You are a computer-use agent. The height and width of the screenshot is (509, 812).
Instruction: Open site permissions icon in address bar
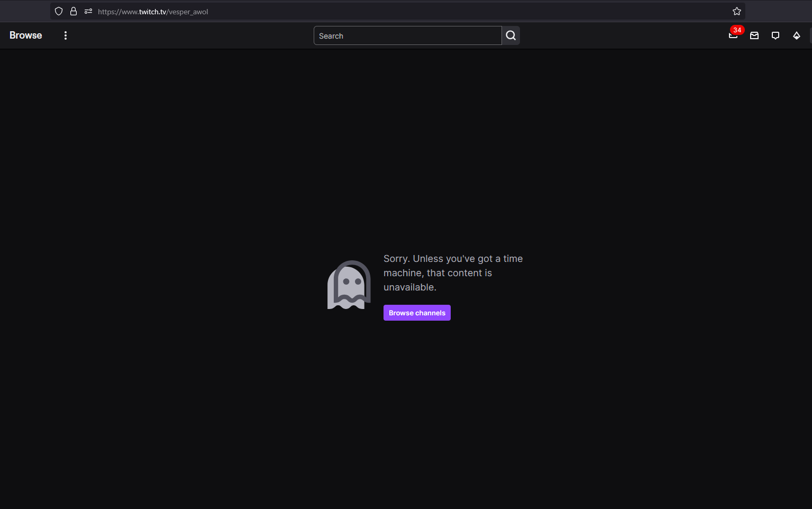[88, 11]
